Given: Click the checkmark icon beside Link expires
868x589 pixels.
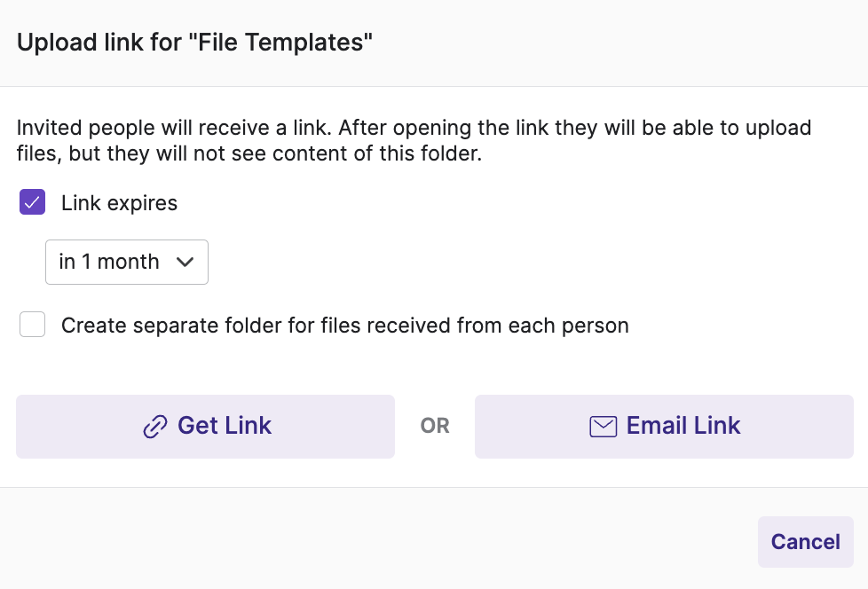Looking at the screenshot, I should (x=32, y=202).
